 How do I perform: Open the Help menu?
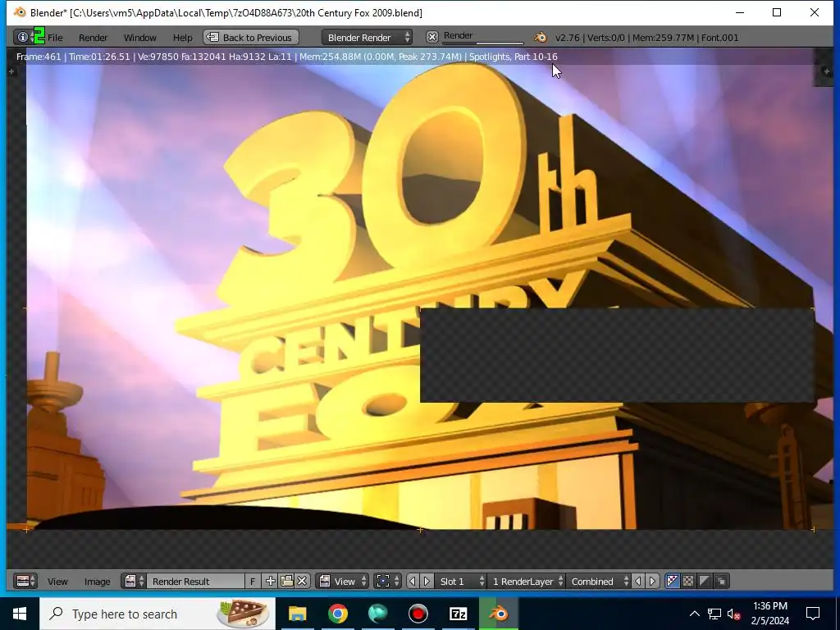click(x=182, y=38)
